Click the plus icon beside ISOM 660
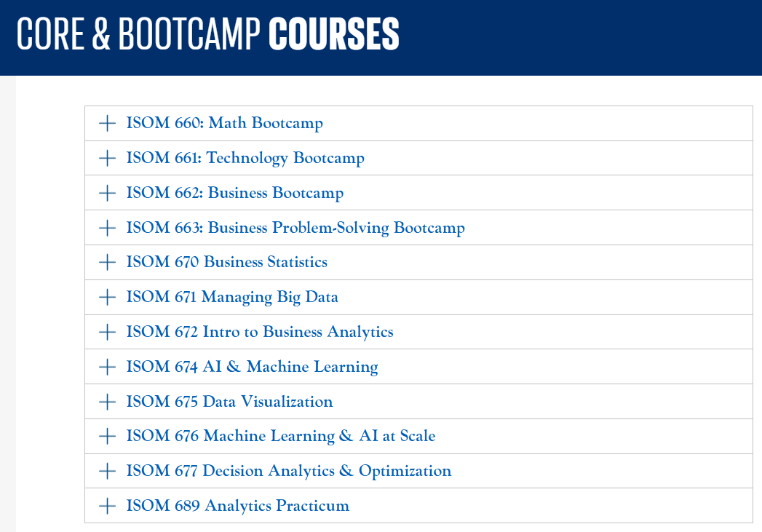 pos(107,123)
